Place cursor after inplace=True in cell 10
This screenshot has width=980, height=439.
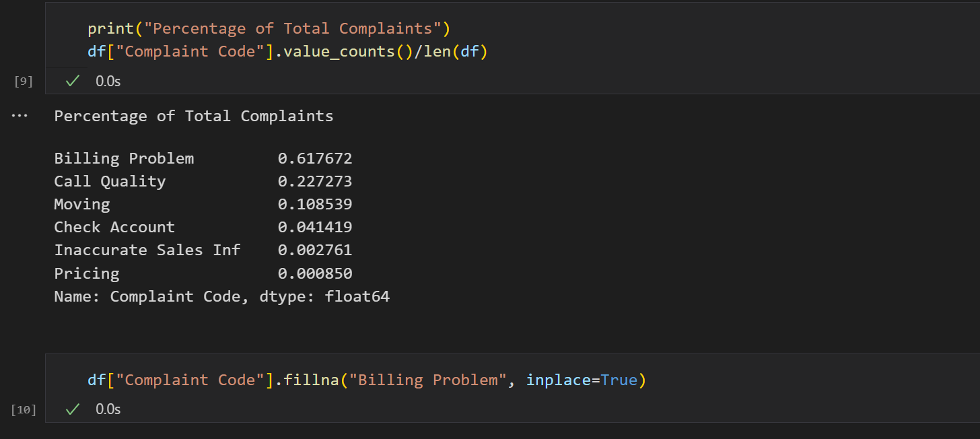pos(639,380)
